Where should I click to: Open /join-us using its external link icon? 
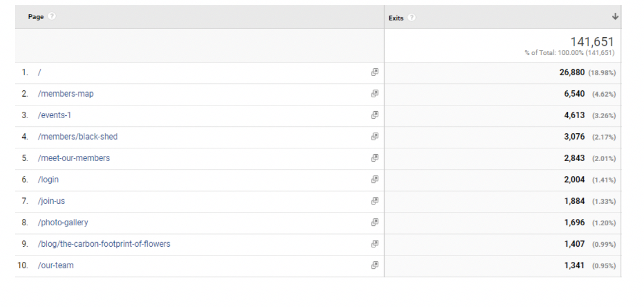(x=375, y=201)
